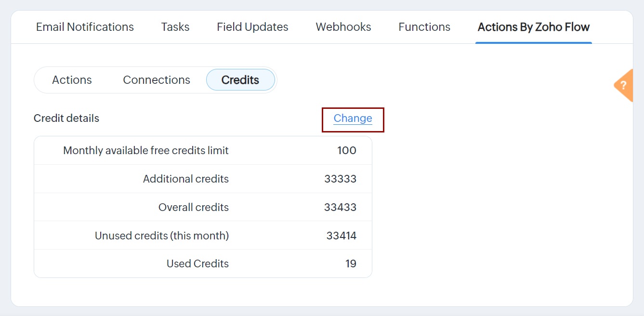Switch to the Actions sub-tab
This screenshot has width=644, height=316.
[72, 80]
